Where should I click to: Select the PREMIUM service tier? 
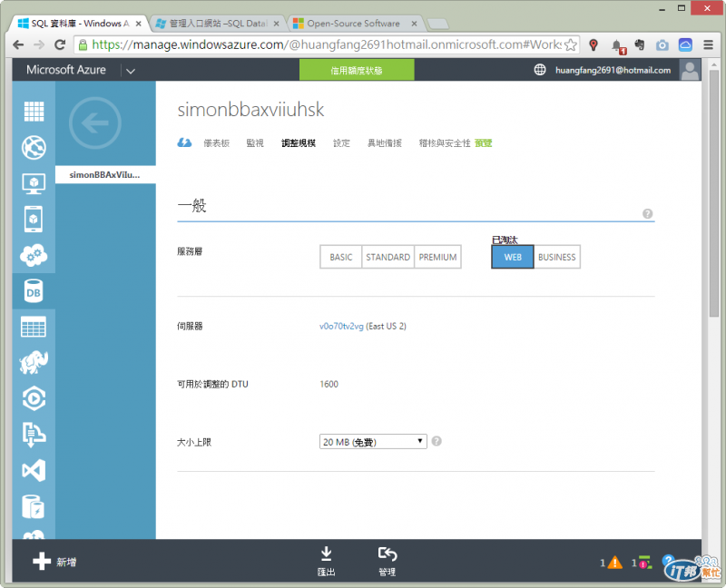click(x=437, y=257)
